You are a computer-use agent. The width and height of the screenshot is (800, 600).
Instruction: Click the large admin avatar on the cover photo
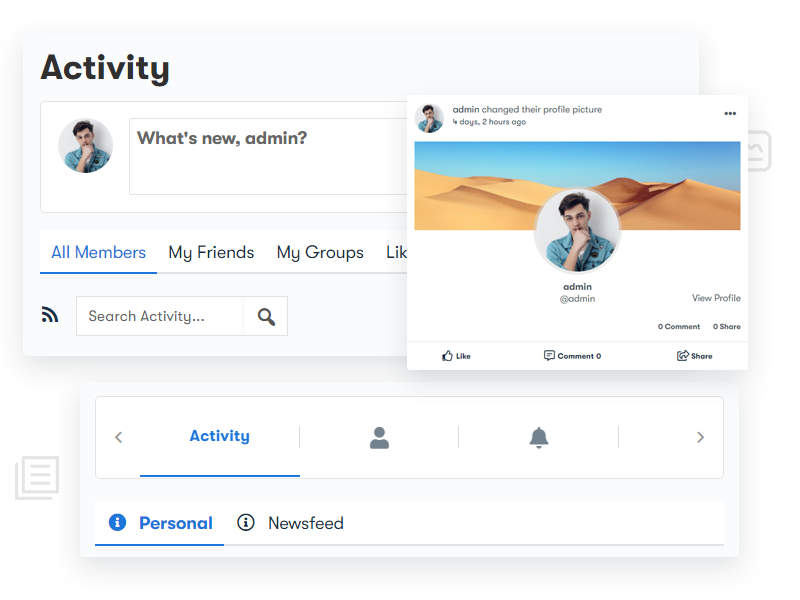point(577,230)
